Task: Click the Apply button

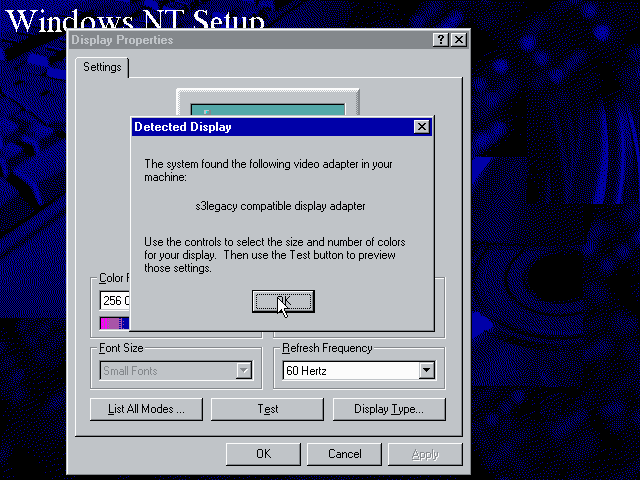Action: click(x=425, y=454)
